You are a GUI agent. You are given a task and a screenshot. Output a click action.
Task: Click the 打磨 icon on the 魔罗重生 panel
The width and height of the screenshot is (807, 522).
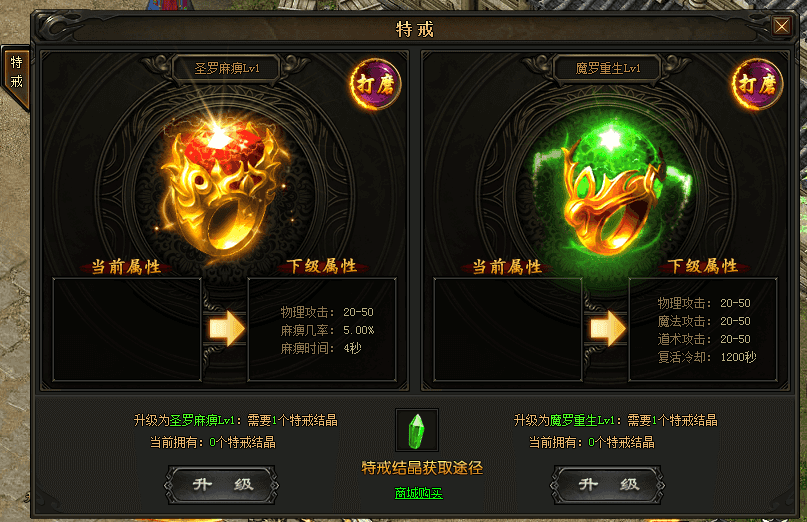tap(757, 84)
